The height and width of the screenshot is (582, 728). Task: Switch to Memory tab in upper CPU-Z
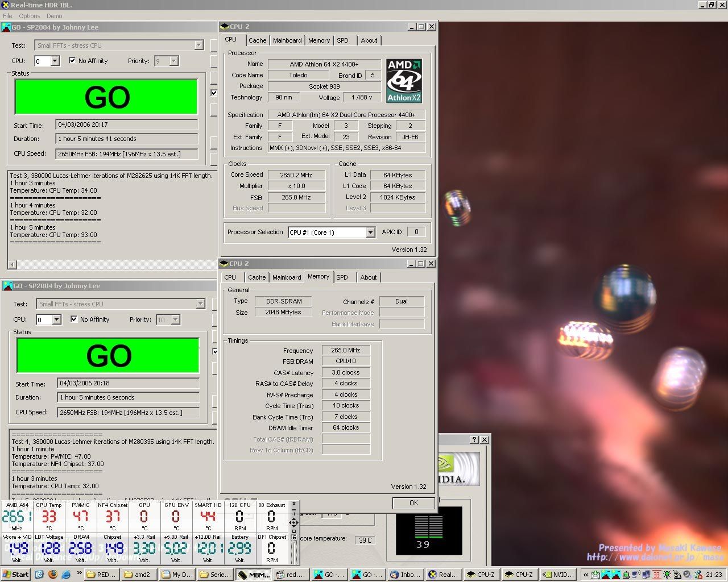pos(319,40)
